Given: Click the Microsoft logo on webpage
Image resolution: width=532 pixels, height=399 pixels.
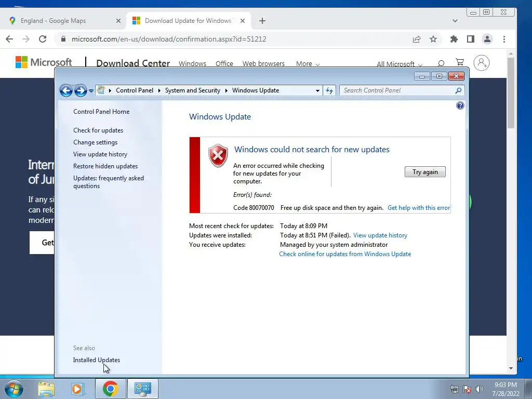Looking at the screenshot, I should pyautogui.click(x=44, y=62).
